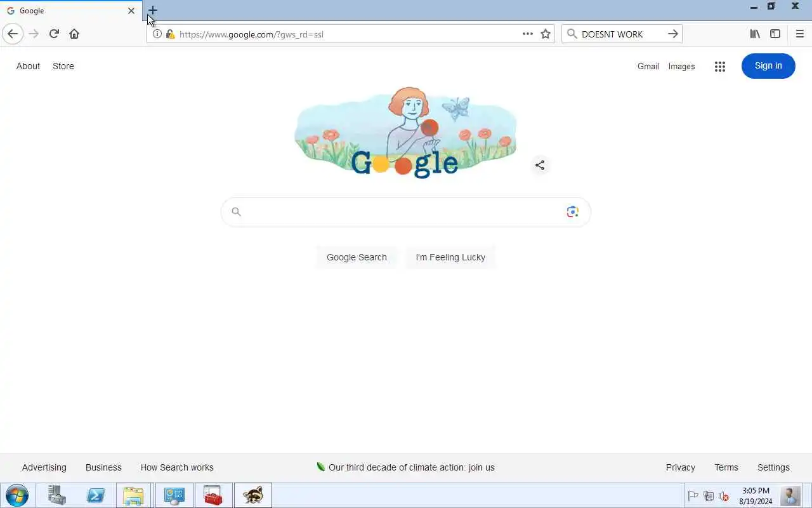This screenshot has width=812, height=508.
Task: Toggle the sidebar view
Action: 775,34
